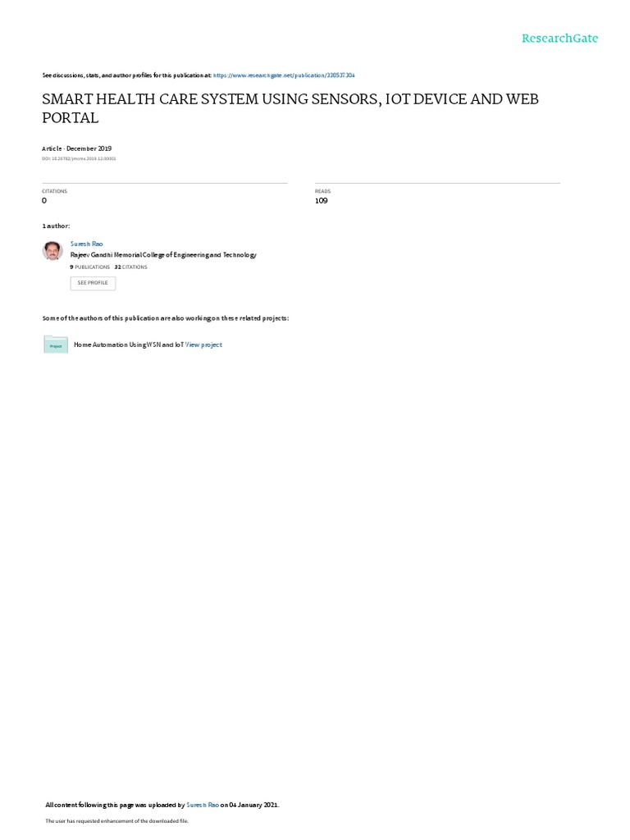Open the researchgate.net publication URL link
Viewport: 630px width, 840px height.
click(x=284, y=75)
